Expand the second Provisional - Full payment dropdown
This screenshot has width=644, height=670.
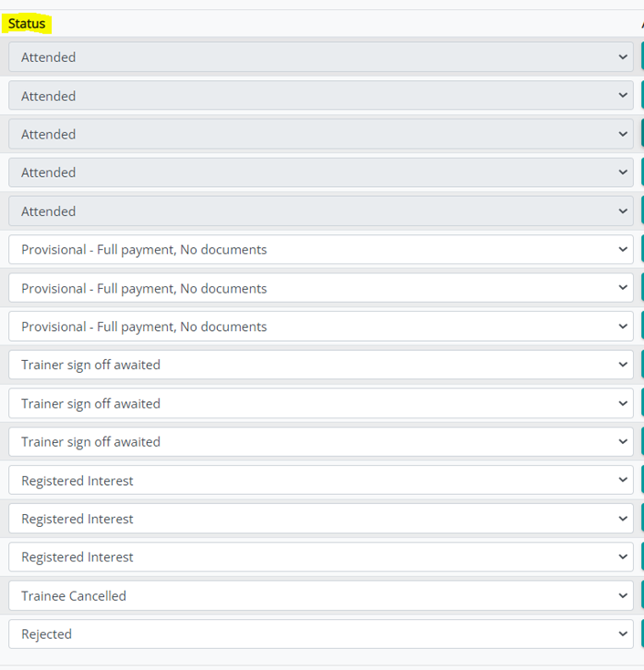[320, 288]
